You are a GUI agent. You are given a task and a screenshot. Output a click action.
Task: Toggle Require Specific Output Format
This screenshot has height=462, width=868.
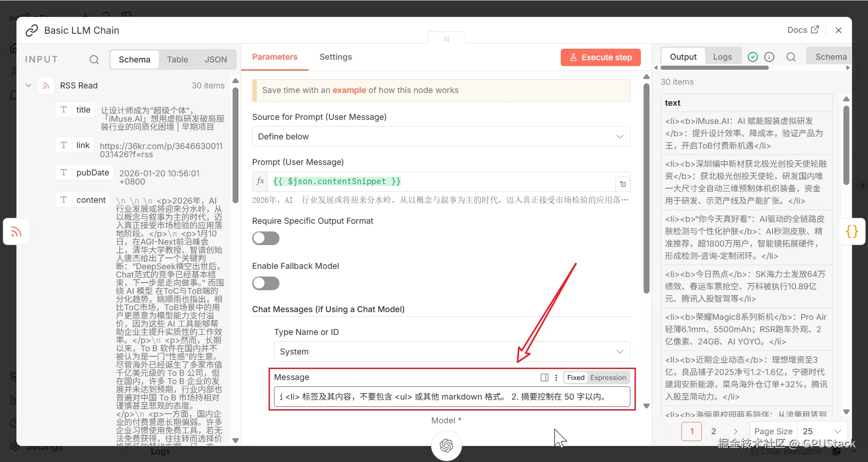[x=266, y=238]
